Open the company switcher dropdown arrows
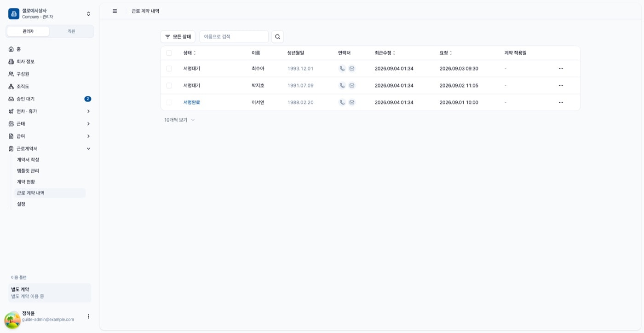644x333 pixels. pos(88,14)
